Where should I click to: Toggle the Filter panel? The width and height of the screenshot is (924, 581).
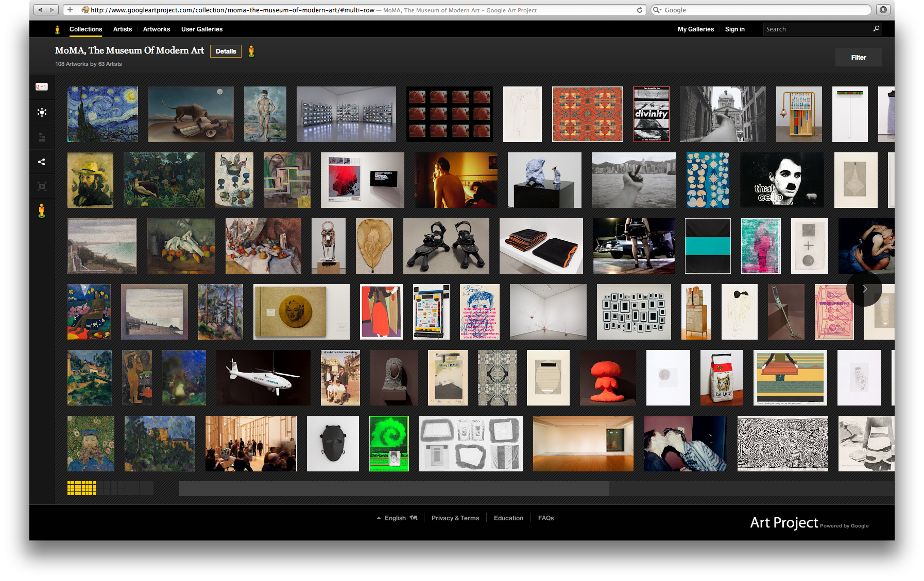click(x=858, y=57)
